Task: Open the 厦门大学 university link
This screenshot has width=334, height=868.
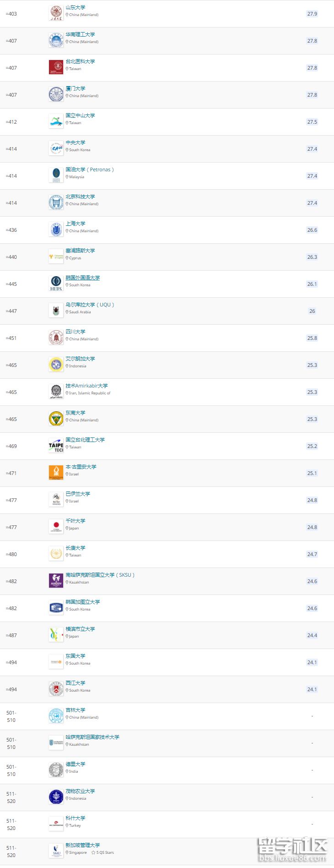Action: [75, 88]
